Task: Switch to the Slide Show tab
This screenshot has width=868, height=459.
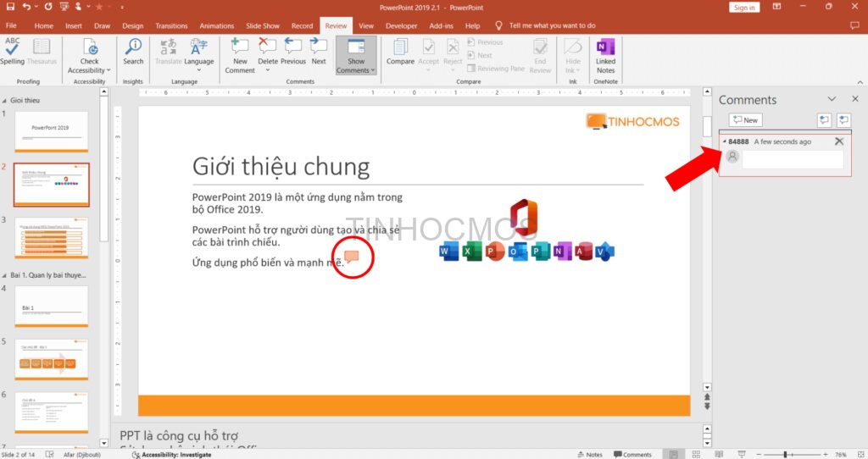Action: pyautogui.click(x=263, y=25)
